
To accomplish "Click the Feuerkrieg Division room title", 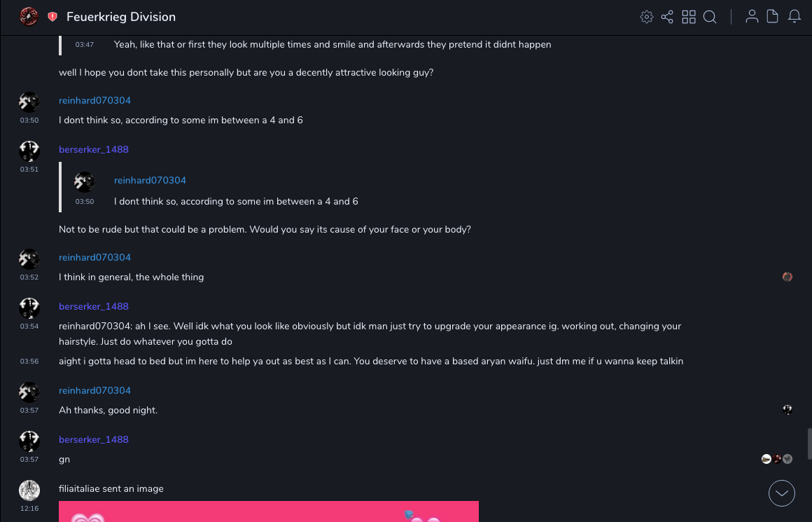I will pyautogui.click(x=121, y=17).
